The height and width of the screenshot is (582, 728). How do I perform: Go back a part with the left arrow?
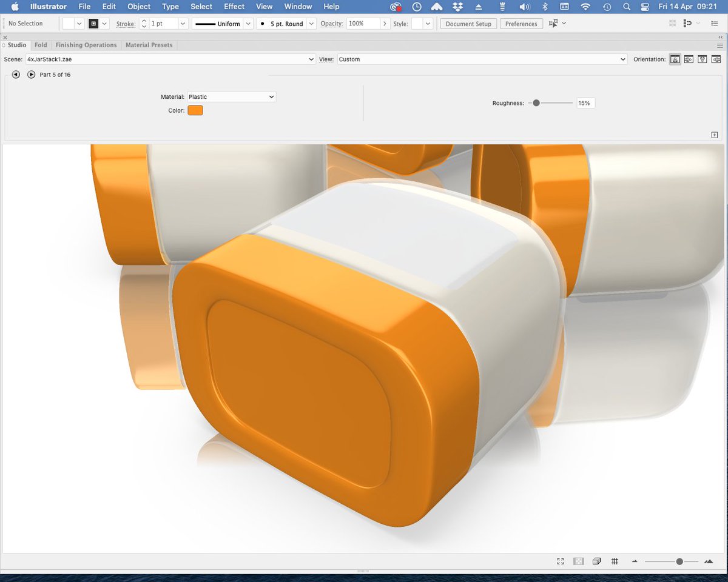16,74
